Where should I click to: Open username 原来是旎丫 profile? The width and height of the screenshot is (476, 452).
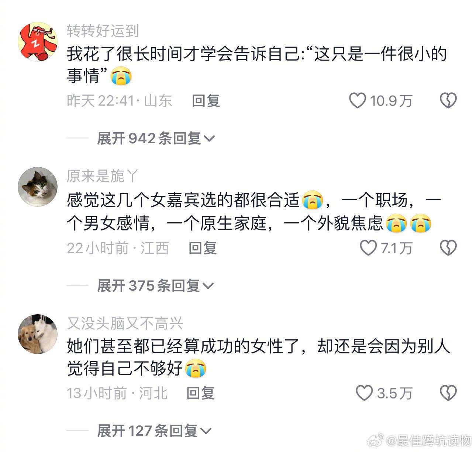[x=102, y=176]
